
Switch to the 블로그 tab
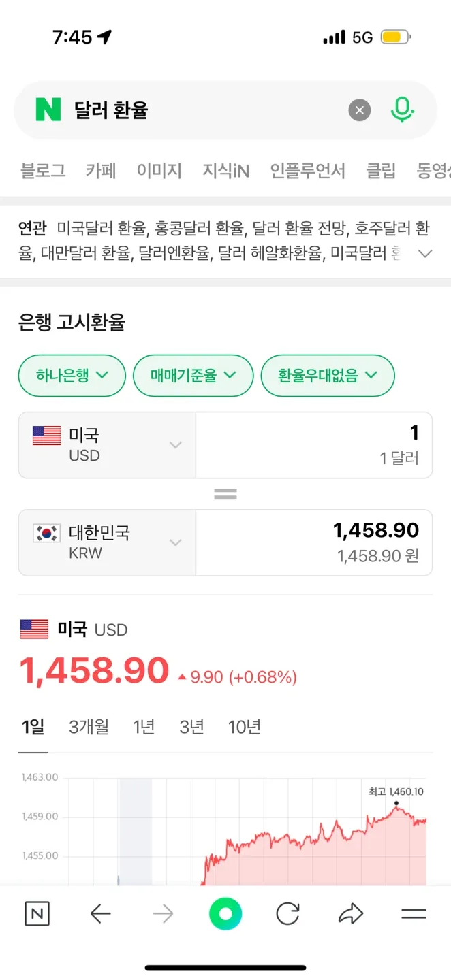[43, 171]
